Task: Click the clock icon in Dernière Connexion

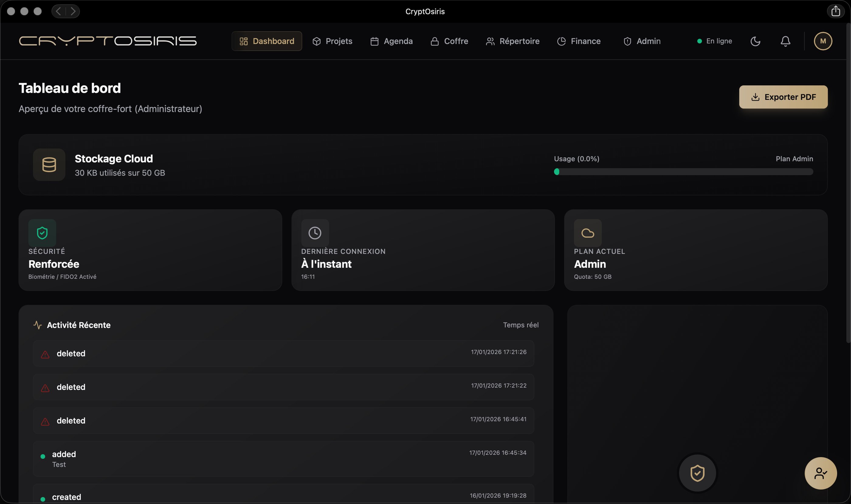Action: click(x=315, y=233)
